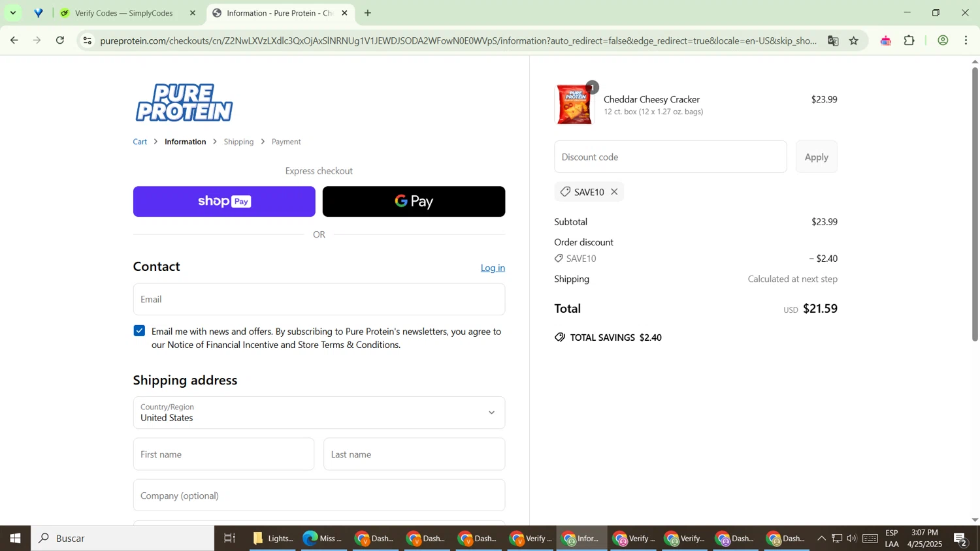Image resolution: width=980 pixels, height=551 pixels.
Task: Click the Shop Pay express checkout button
Action: click(224, 201)
